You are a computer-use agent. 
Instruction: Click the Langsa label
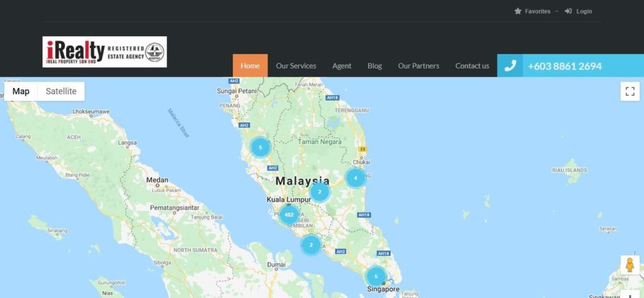[x=127, y=143]
